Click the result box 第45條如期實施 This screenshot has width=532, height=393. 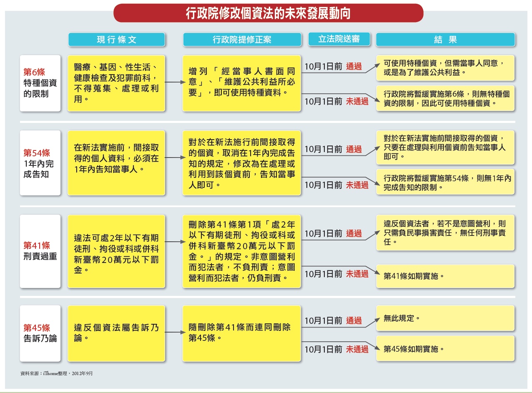(445, 349)
